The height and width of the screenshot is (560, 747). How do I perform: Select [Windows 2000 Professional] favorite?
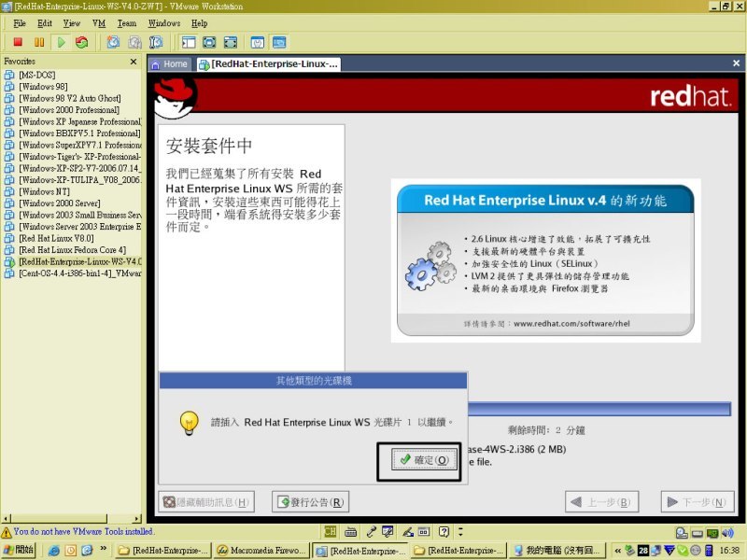click(69, 110)
